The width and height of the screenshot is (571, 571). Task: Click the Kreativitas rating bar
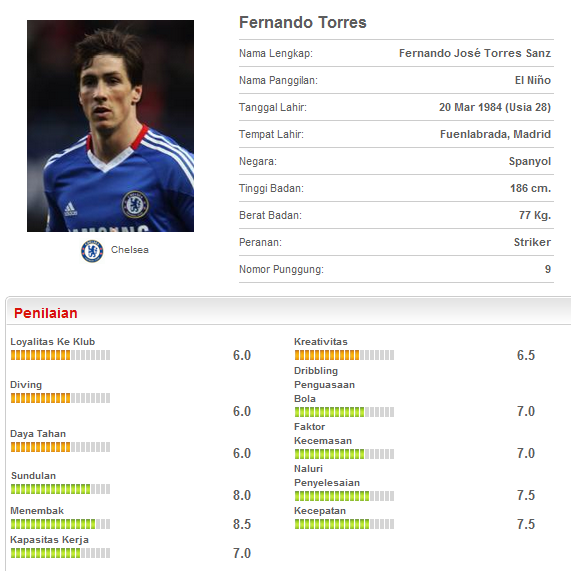tap(344, 355)
